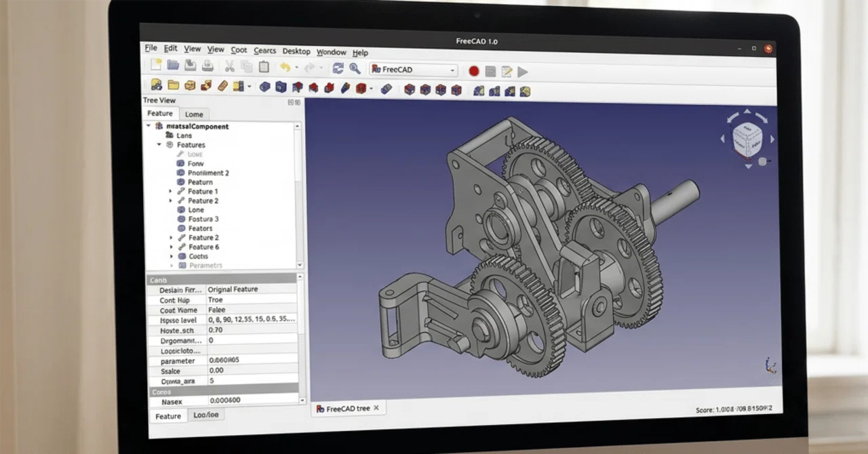Select the Lans item in the tree
868x454 pixels.
(184, 136)
